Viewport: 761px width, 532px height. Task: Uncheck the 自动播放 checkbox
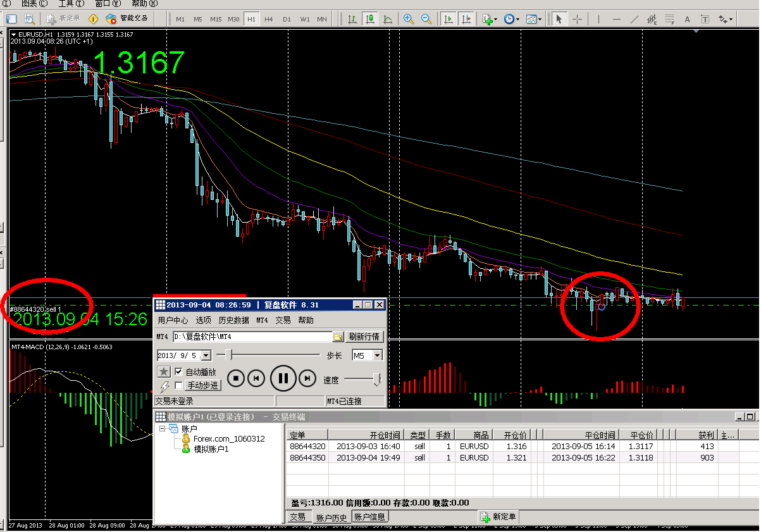(178, 372)
